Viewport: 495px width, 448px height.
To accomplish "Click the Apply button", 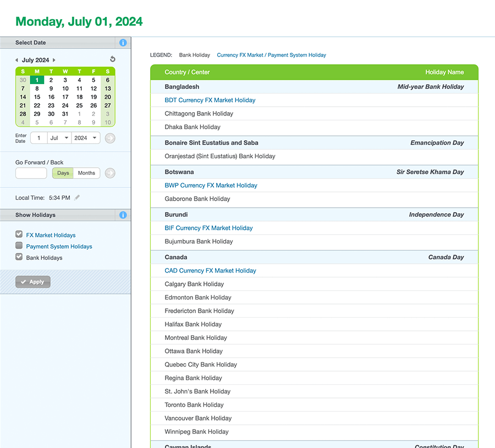I will pos(33,282).
